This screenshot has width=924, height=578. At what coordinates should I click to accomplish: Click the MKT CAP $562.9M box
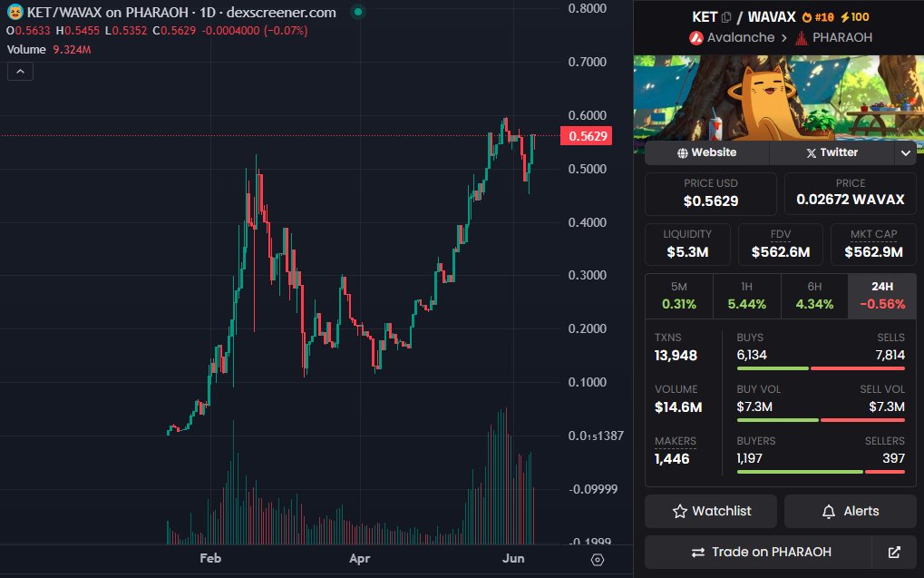pos(873,244)
